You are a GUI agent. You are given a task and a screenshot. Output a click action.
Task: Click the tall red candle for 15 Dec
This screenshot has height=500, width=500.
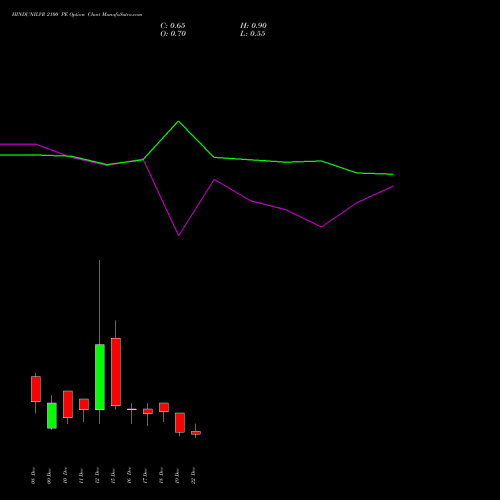pyautogui.click(x=116, y=372)
